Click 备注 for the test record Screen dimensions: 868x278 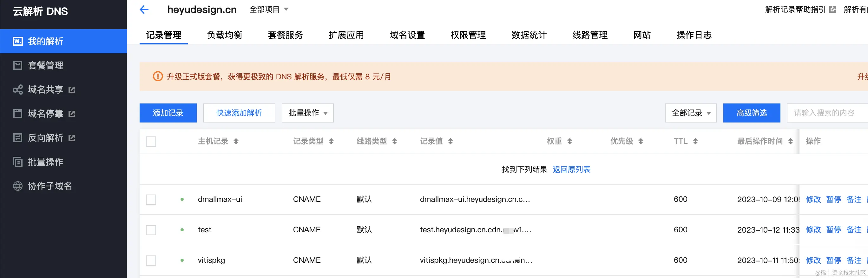point(854,230)
